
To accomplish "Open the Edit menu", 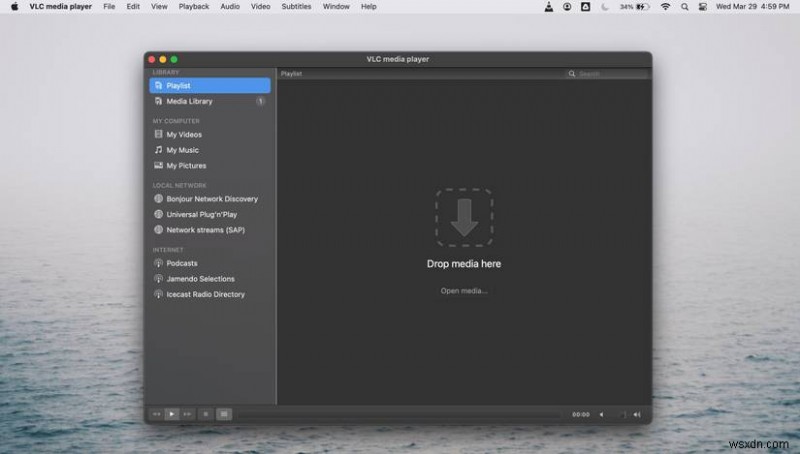I will [133, 7].
